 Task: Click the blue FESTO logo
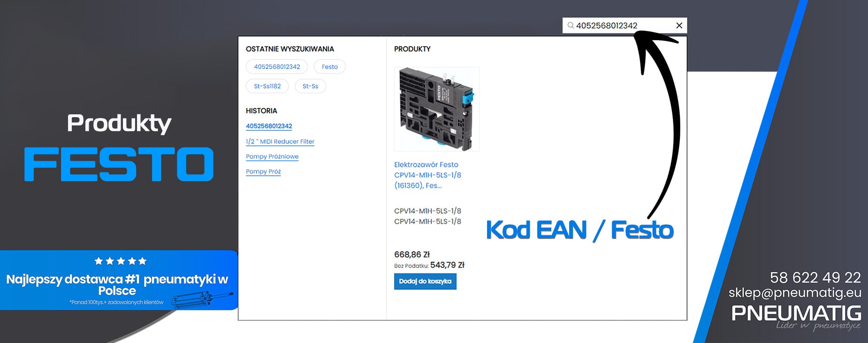point(119,164)
